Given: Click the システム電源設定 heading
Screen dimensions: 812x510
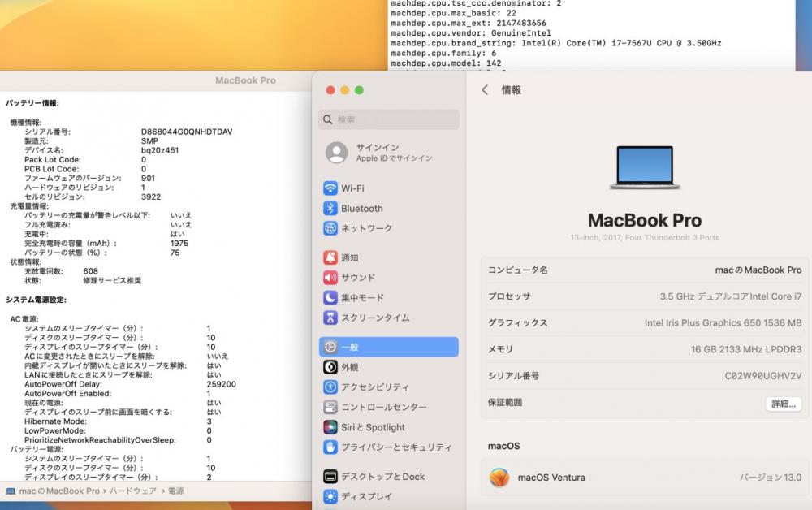Looking at the screenshot, I should (x=36, y=300).
